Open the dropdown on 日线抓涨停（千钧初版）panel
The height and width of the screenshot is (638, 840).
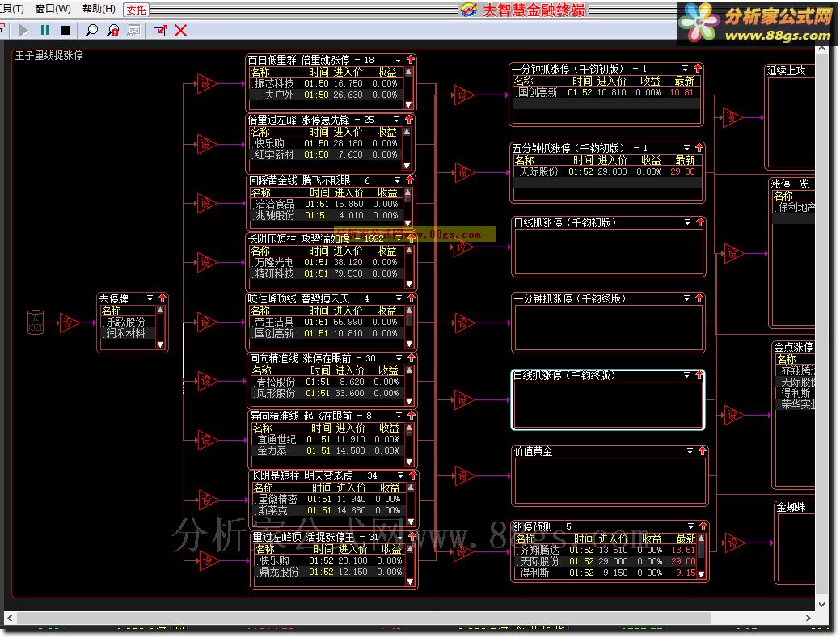pos(687,222)
